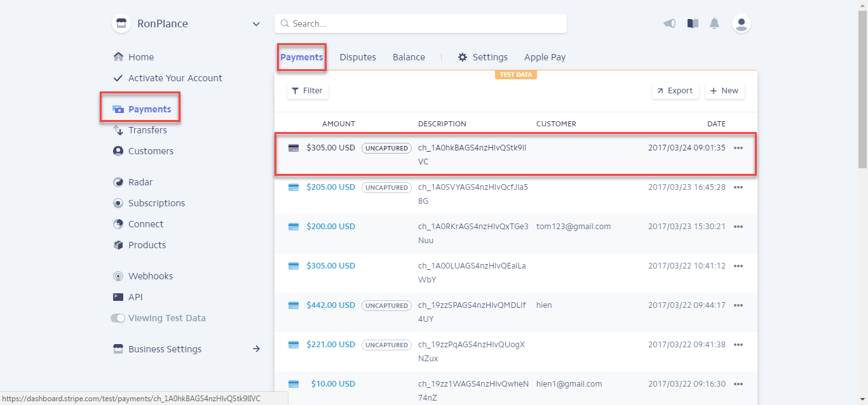Screen dimensions: 868x405
Task: Click the Radar icon in sidebar
Action: pyautogui.click(x=118, y=182)
